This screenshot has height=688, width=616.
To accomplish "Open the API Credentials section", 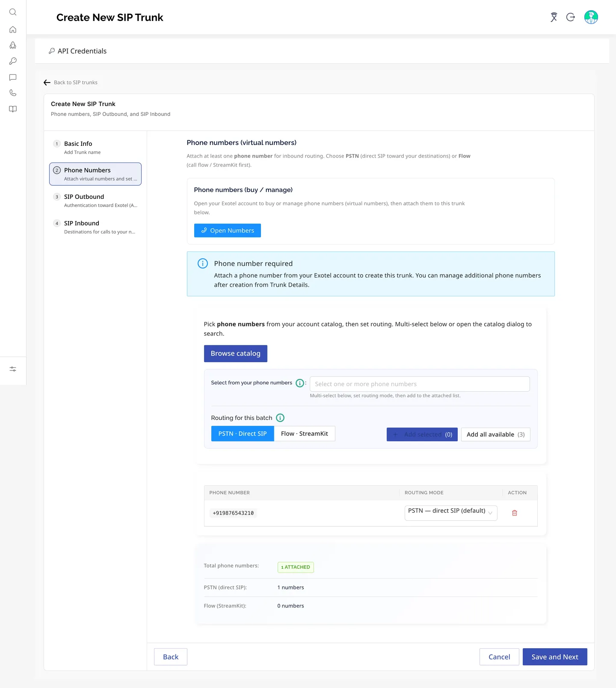I will point(77,51).
